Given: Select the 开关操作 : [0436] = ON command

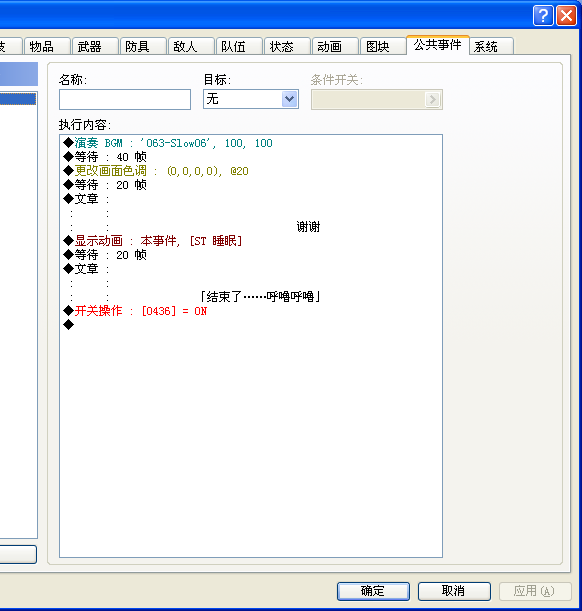Looking at the screenshot, I should coord(251,311).
